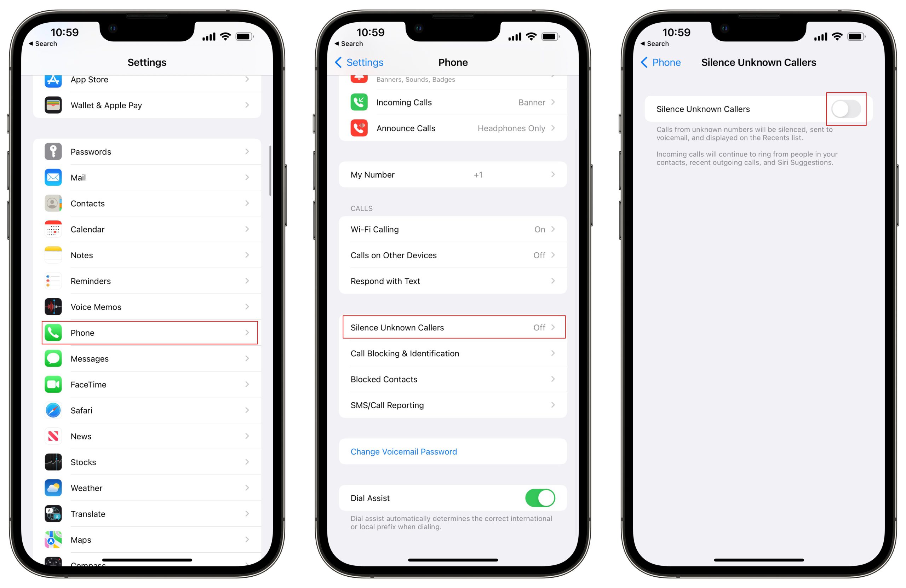Enable the Silence Unknown Callers switch

(847, 109)
